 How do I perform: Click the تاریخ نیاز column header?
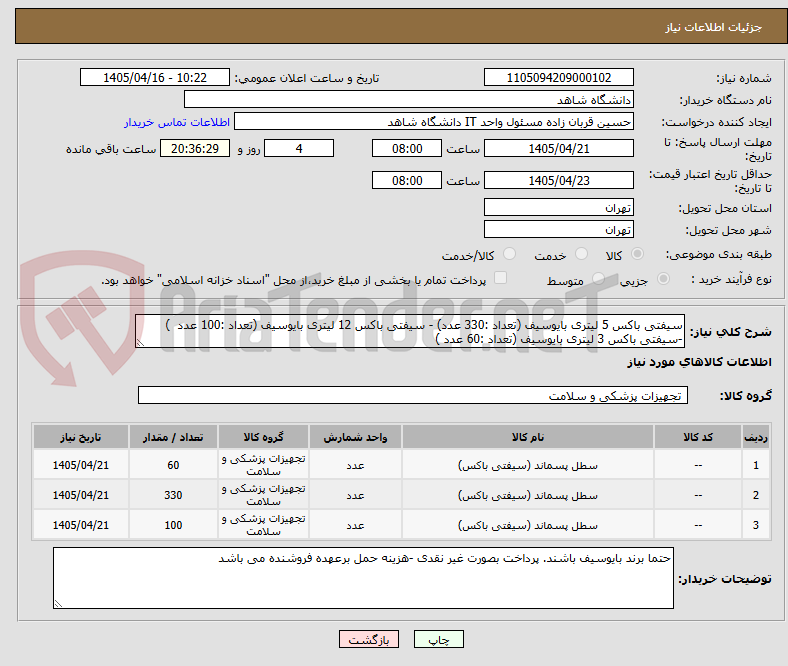[81, 437]
